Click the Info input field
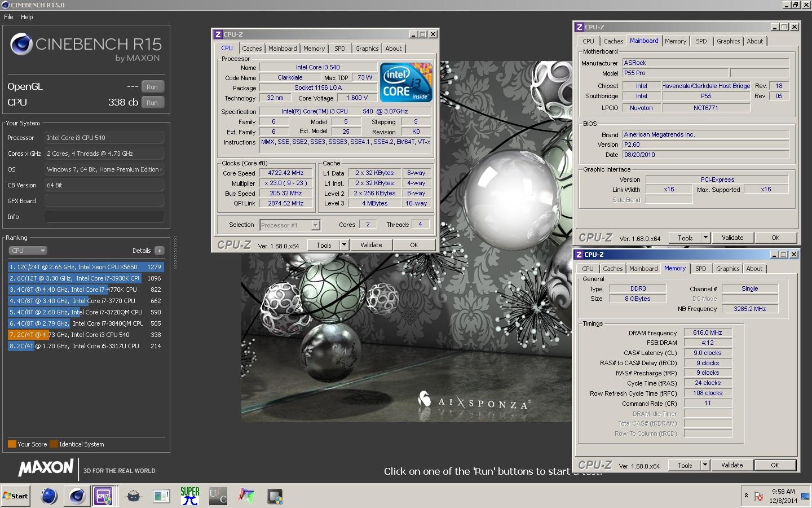 [104, 217]
